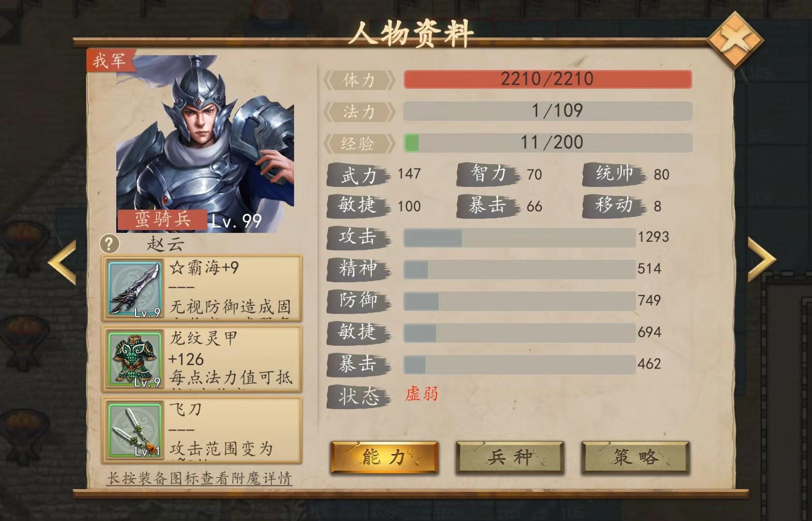Image resolution: width=812 pixels, height=521 pixels.
Task: Click the 龙纹灵甲 armor icon
Action: tap(135, 359)
